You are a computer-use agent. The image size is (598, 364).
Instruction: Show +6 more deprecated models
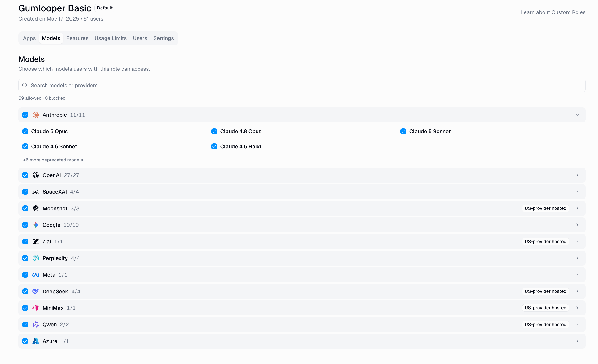[x=53, y=160]
